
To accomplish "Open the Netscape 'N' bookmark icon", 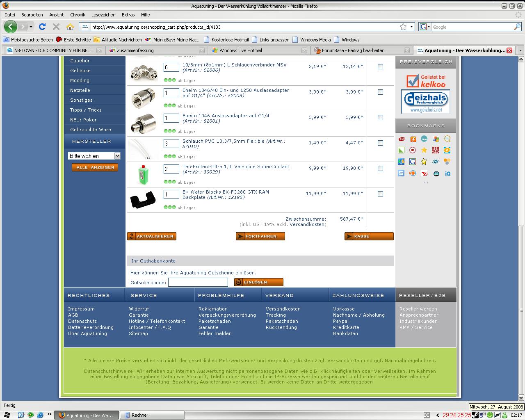I will [x=436, y=173].
